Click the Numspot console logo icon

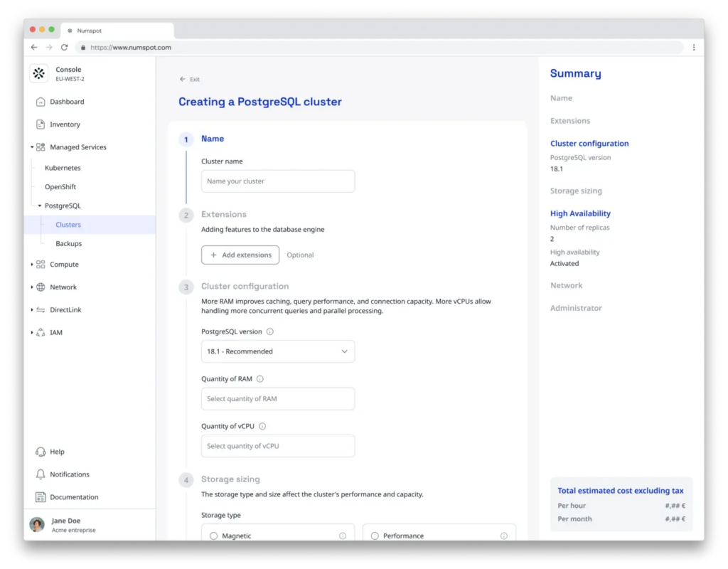(x=39, y=73)
